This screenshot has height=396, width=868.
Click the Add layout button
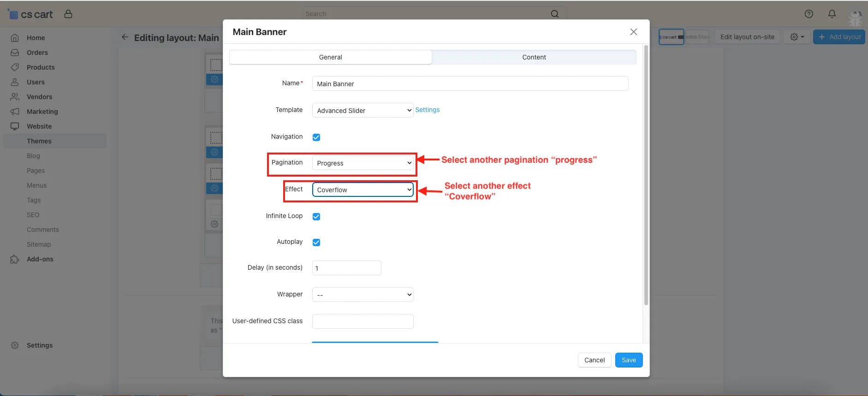tap(839, 37)
